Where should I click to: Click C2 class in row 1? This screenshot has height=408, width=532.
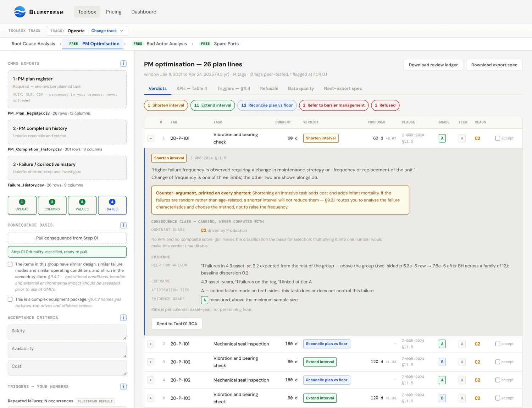pos(477,138)
